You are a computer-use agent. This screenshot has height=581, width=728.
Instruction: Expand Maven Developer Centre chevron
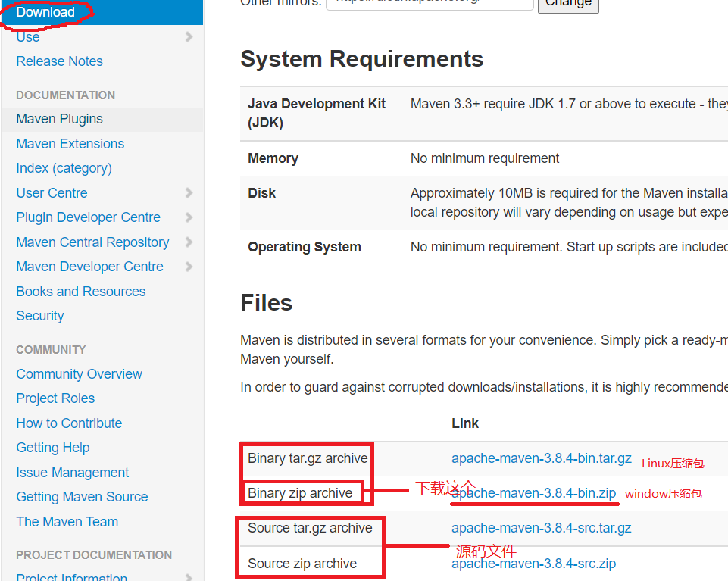189,267
